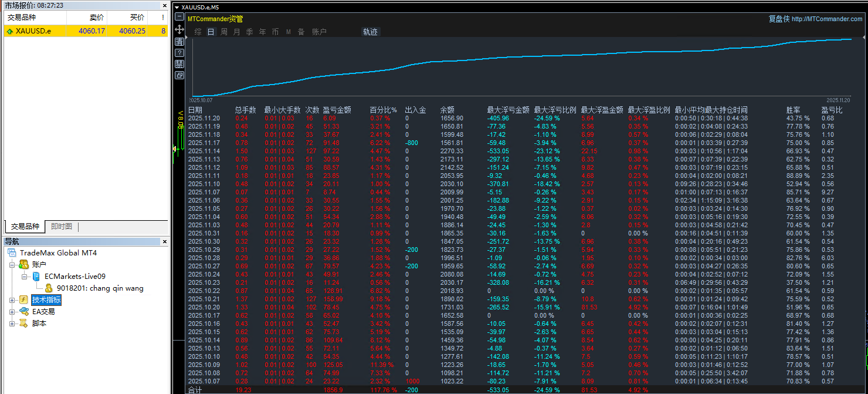Select the chart move/pan crosshair icon
Screen dimensions: 868x394
click(x=179, y=29)
